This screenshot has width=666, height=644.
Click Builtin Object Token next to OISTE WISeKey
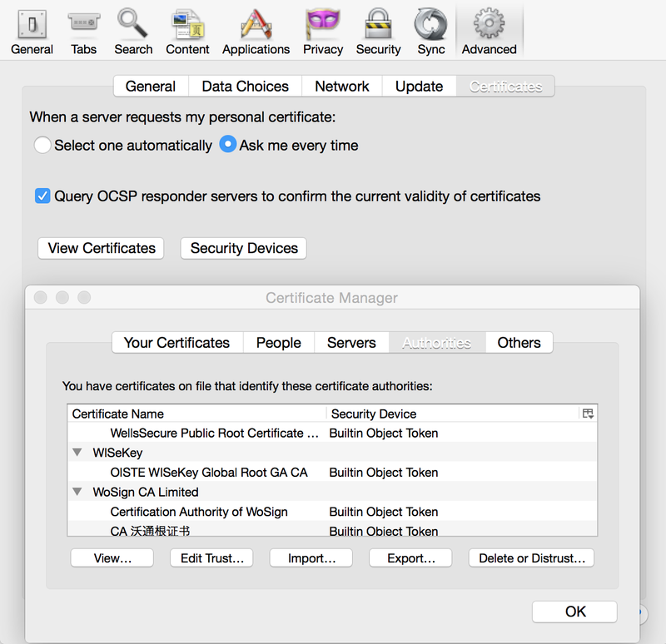click(x=384, y=472)
